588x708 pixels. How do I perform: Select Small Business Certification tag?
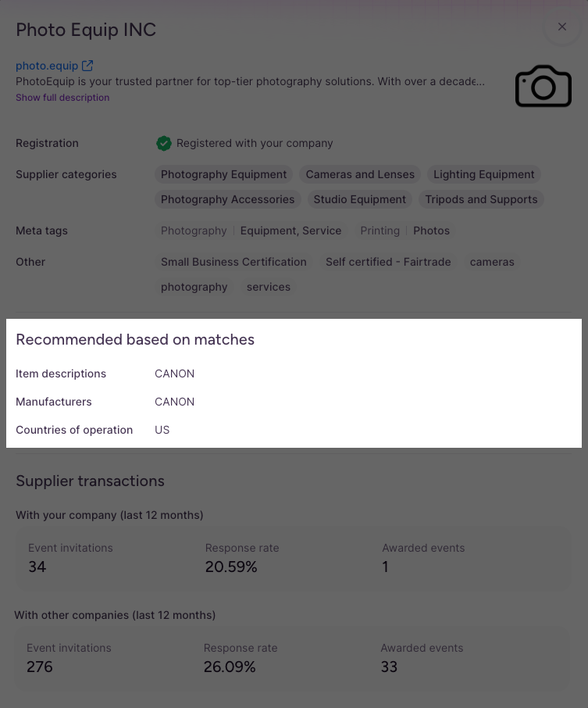click(233, 262)
